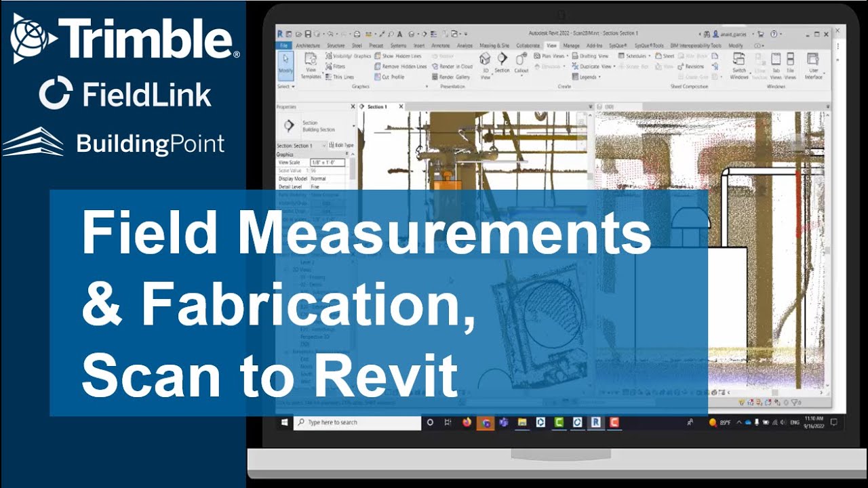
Task: Click Detail Level Fine value
Action: pyautogui.click(x=315, y=186)
